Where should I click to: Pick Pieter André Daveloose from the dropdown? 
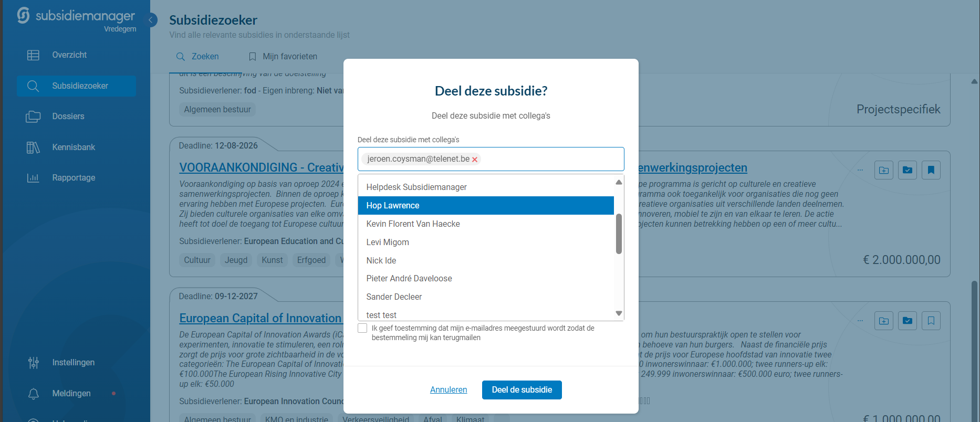tap(409, 279)
